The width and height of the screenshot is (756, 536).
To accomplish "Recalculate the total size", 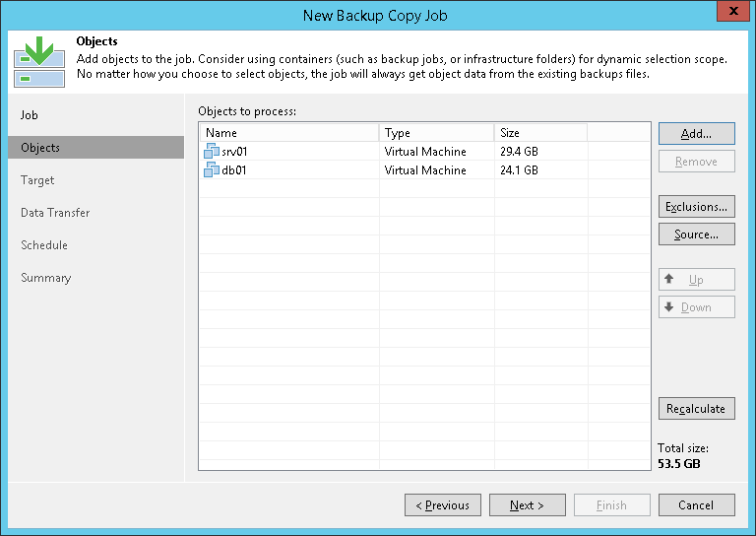I will click(697, 409).
